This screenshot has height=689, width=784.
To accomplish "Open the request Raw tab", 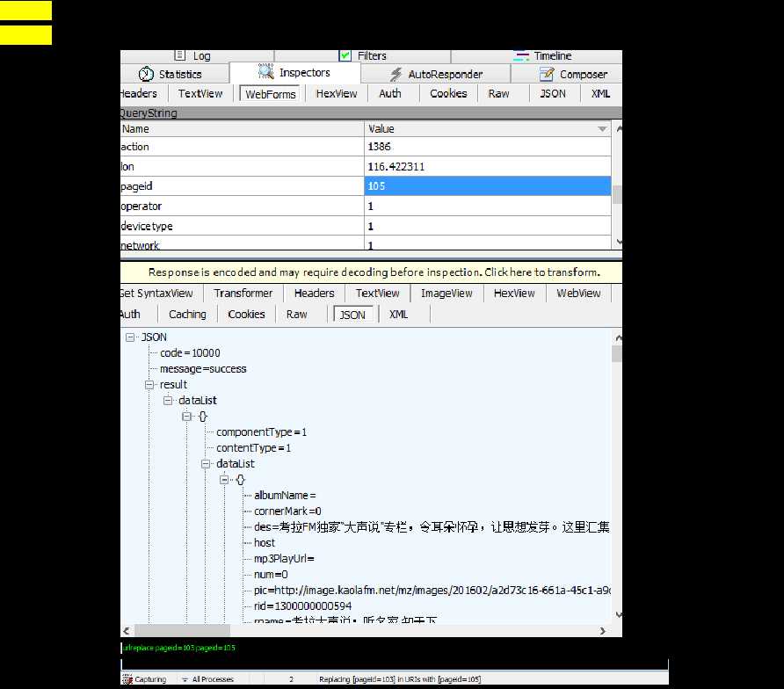I will (x=498, y=93).
